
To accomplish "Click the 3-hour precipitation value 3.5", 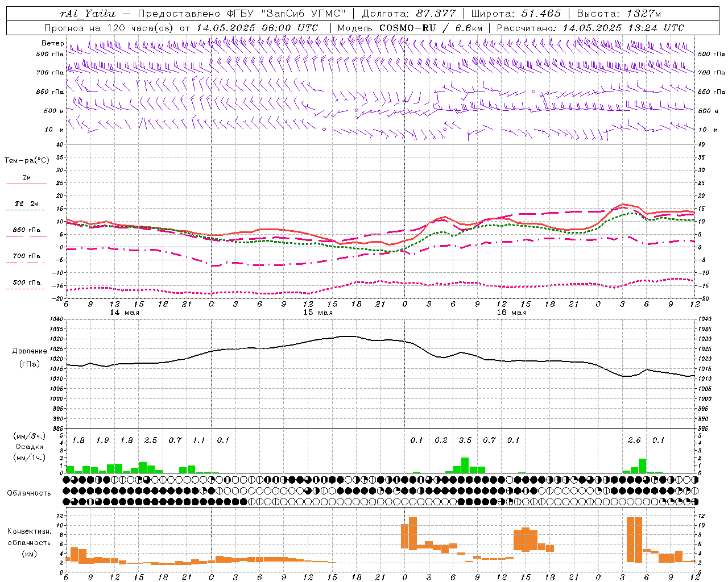I will click(465, 440).
